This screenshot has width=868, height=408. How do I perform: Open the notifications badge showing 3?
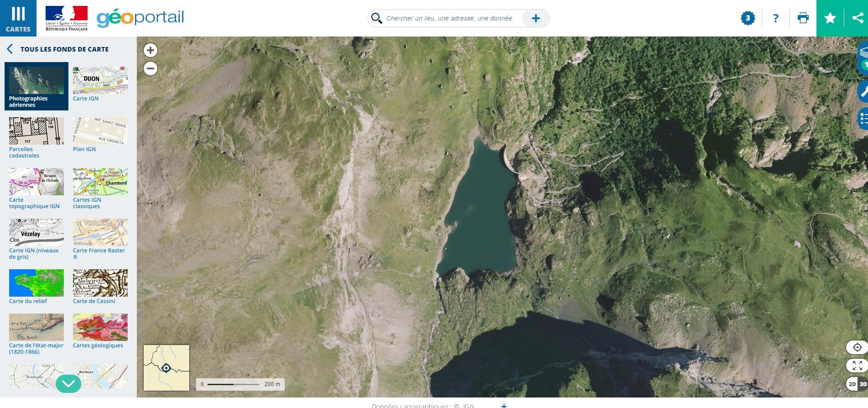748,18
